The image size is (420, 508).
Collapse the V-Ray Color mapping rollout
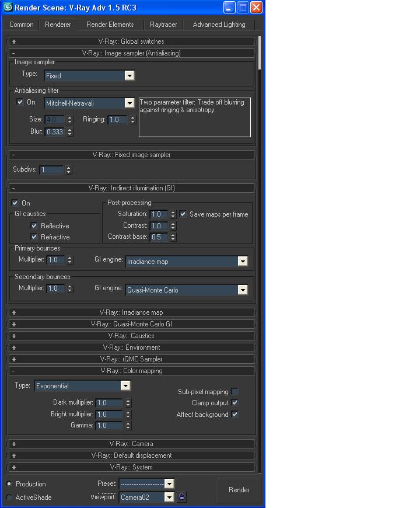point(131,371)
